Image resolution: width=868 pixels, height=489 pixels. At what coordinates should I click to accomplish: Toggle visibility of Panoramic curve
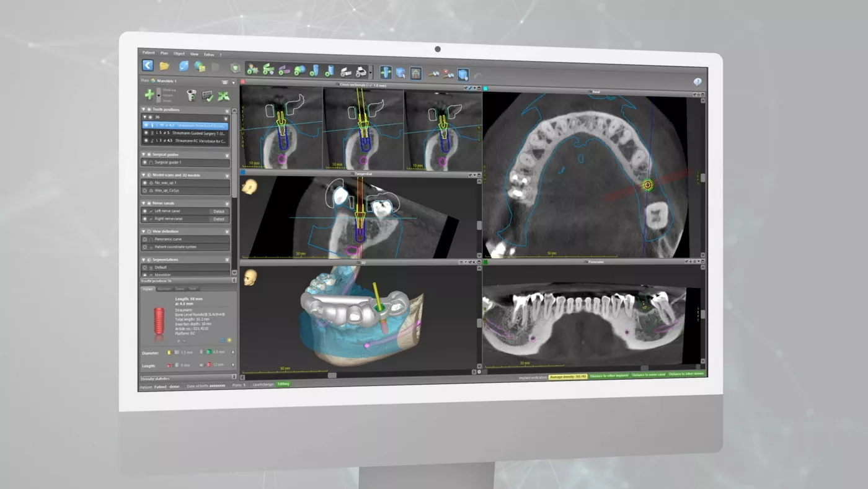tap(145, 239)
